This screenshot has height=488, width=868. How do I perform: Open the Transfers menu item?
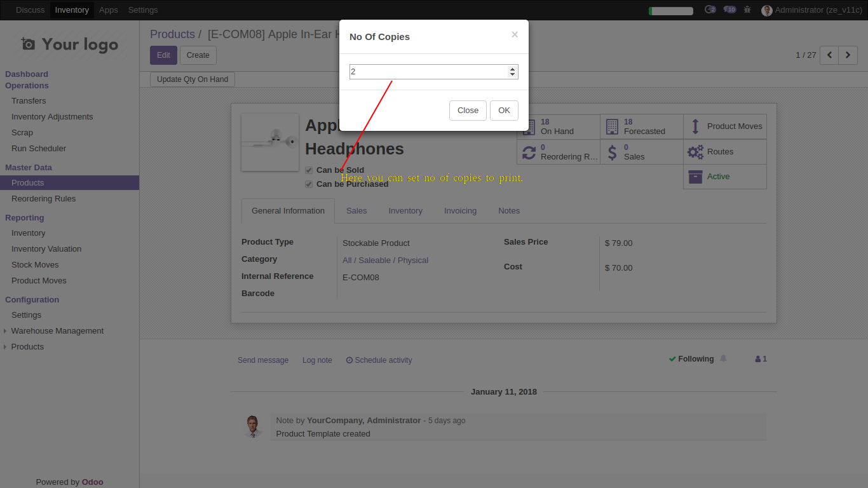[29, 101]
